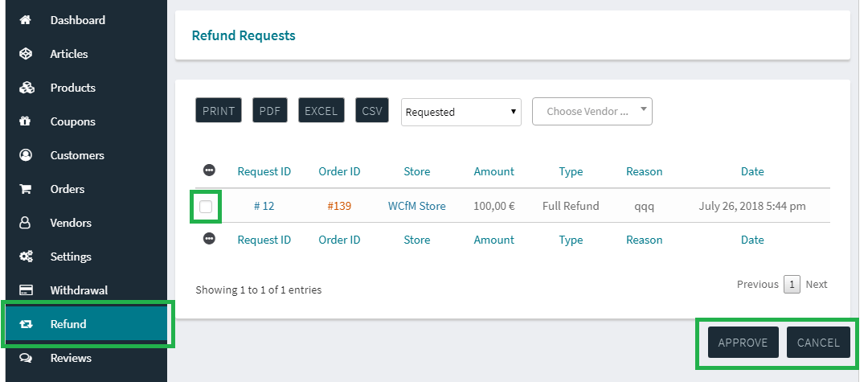Export the table as PDF
This screenshot has height=382, width=868.
click(x=270, y=111)
